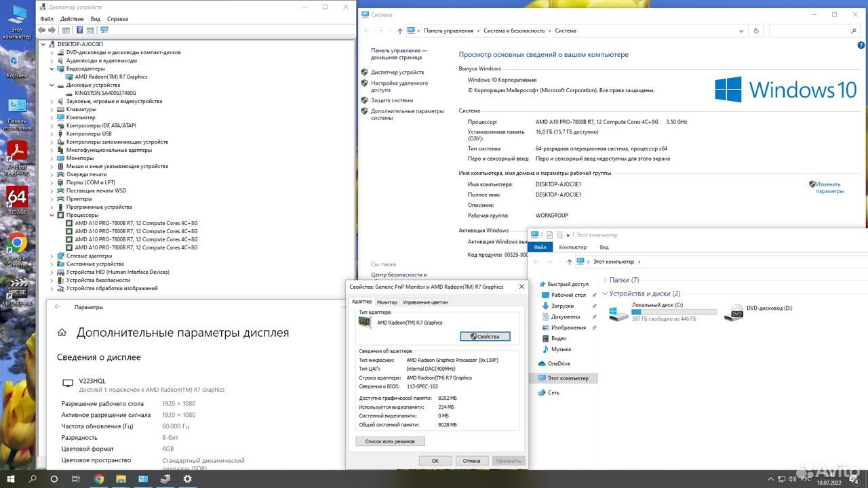This screenshot has height=488, width=868.
Task: Open Settings gear on the taskbar
Action: (x=187, y=479)
